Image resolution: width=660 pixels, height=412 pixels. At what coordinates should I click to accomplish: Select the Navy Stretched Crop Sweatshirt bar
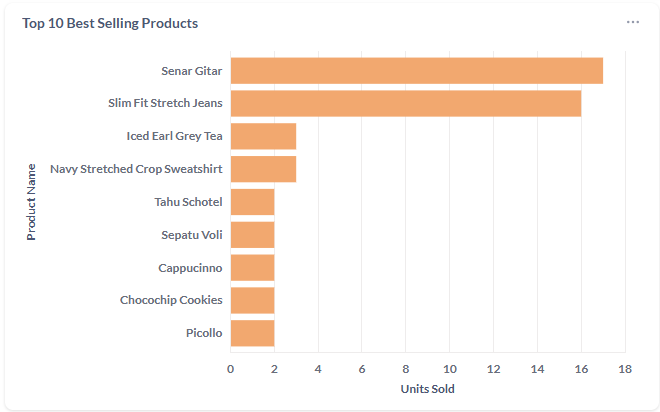tap(263, 169)
